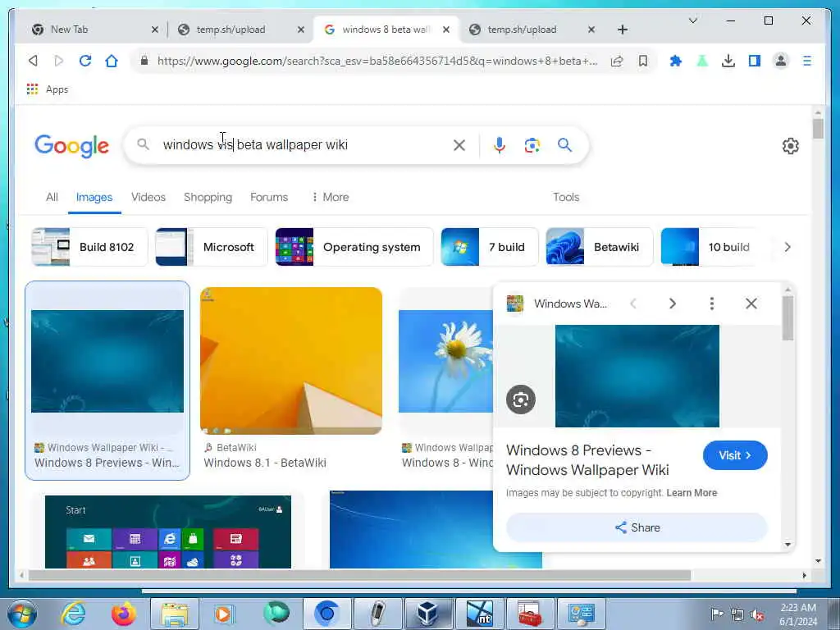Launch Firefox from the taskbar
The height and width of the screenshot is (630, 840).
click(x=124, y=614)
